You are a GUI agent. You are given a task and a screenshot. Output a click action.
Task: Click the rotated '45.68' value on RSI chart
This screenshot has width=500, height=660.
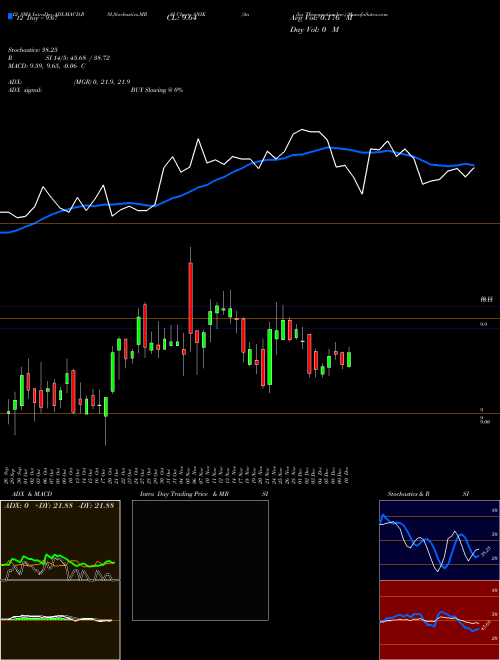[x=486, y=625]
